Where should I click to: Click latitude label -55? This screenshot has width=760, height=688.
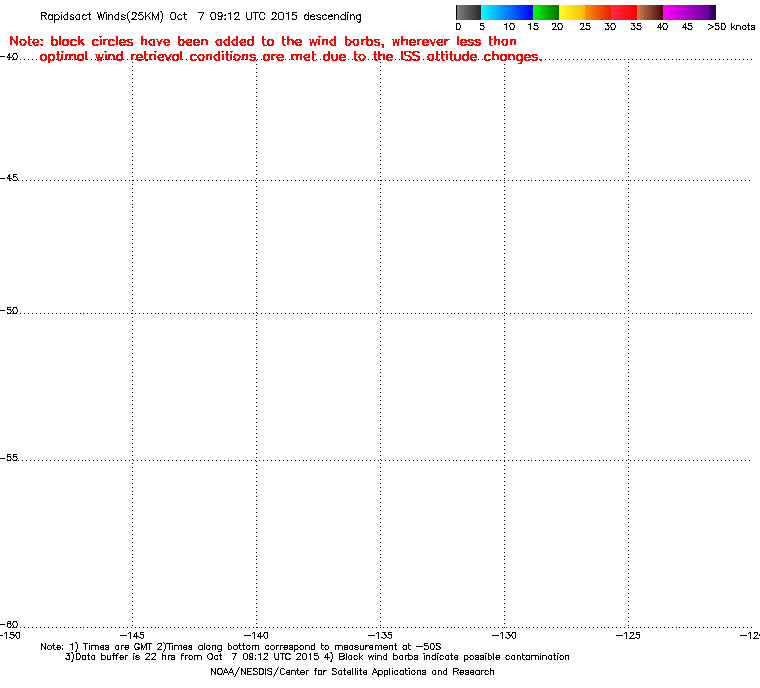[x=9, y=458]
